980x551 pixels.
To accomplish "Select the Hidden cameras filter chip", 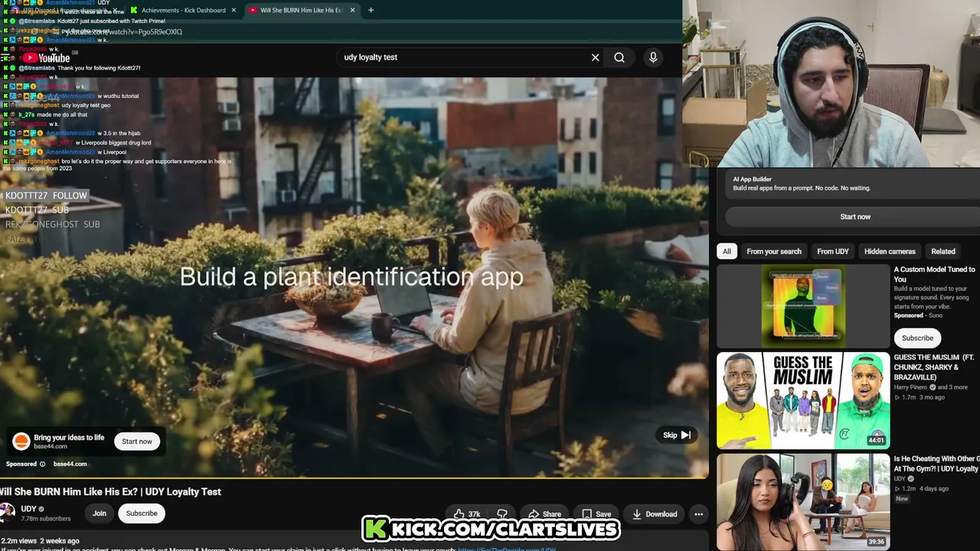I will pos(890,251).
